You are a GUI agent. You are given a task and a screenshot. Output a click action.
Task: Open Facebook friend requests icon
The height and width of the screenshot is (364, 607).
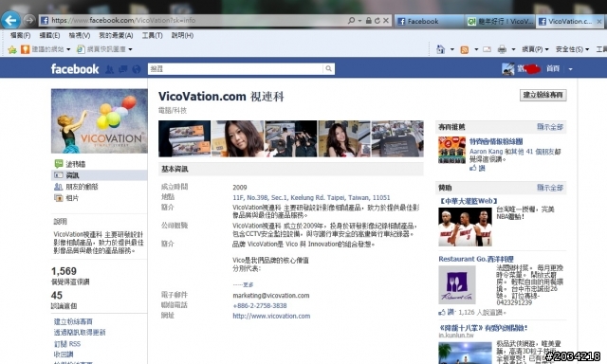(110, 69)
